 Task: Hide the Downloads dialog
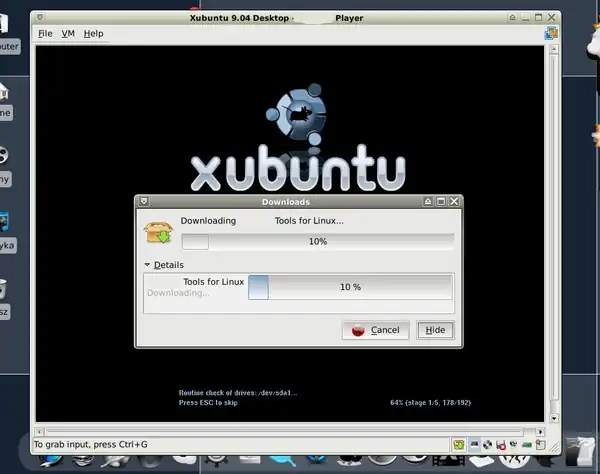pyautogui.click(x=435, y=330)
